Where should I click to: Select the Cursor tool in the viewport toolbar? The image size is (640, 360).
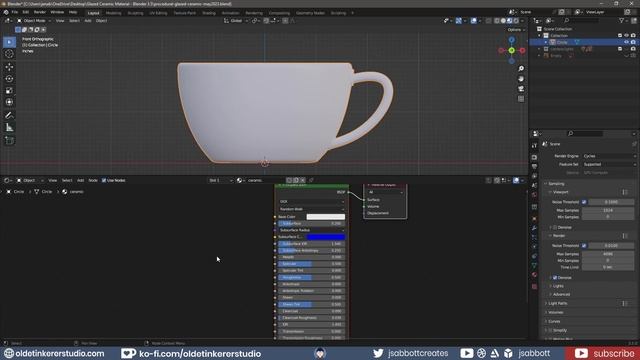click(9, 54)
